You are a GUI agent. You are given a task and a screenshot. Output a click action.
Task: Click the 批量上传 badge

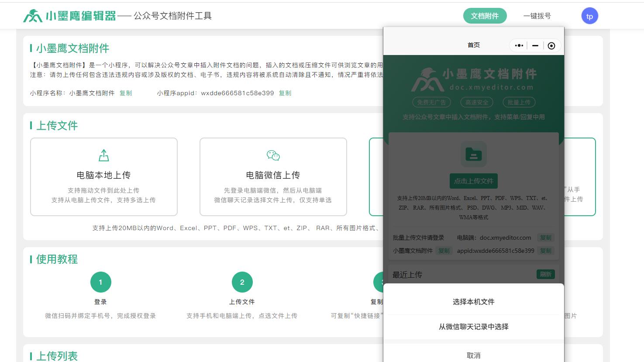[x=519, y=102]
